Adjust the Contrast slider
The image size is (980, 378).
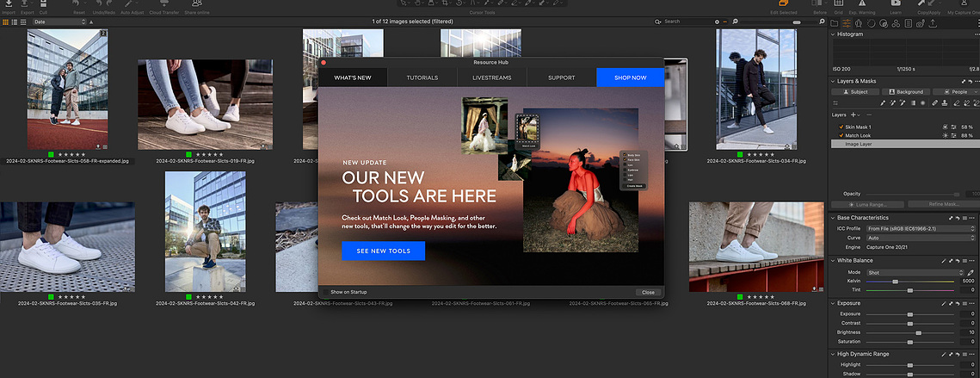(x=910, y=323)
